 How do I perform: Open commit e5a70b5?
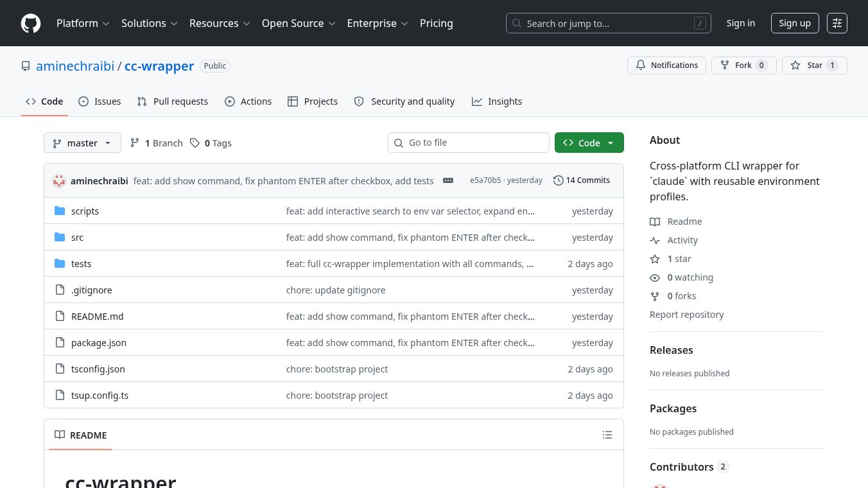[x=485, y=180]
